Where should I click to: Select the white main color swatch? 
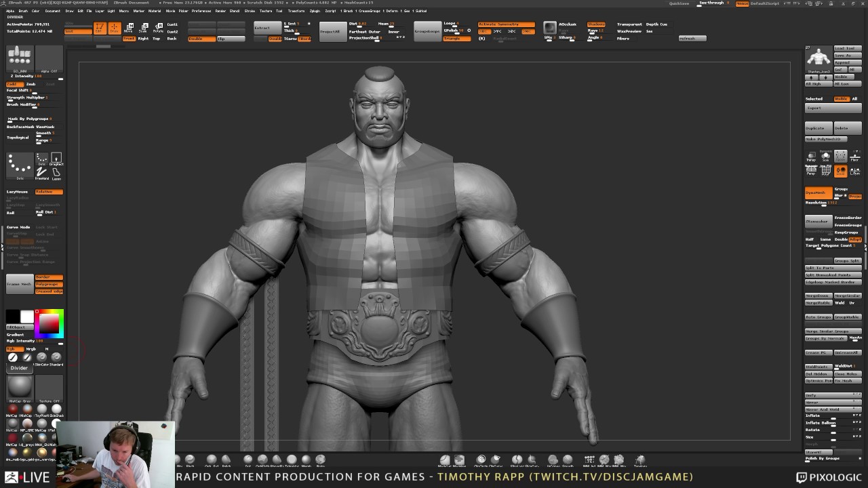coord(27,317)
